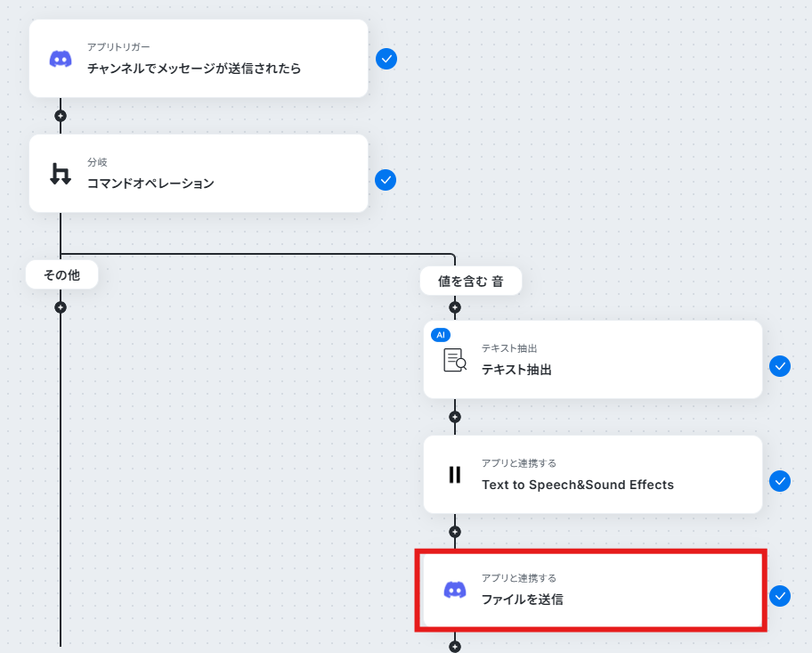Screen dimensions: 812x653
Task: Click checkmark beside コマンドオペレーション card
Action: 386,180
